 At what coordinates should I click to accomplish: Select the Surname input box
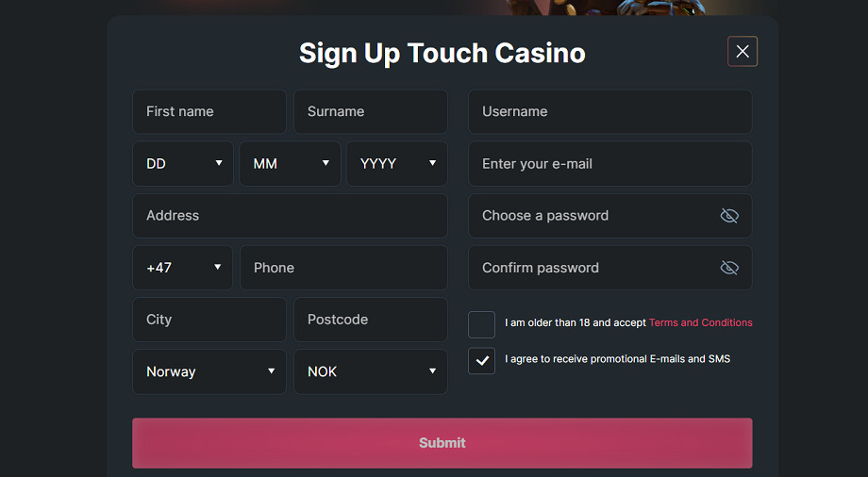[371, 112]
